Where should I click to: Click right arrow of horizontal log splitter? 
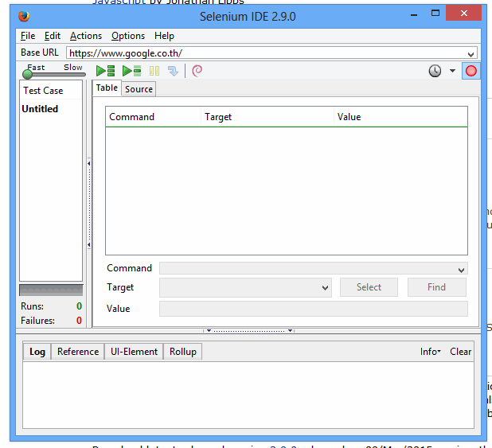coord(291,331)
